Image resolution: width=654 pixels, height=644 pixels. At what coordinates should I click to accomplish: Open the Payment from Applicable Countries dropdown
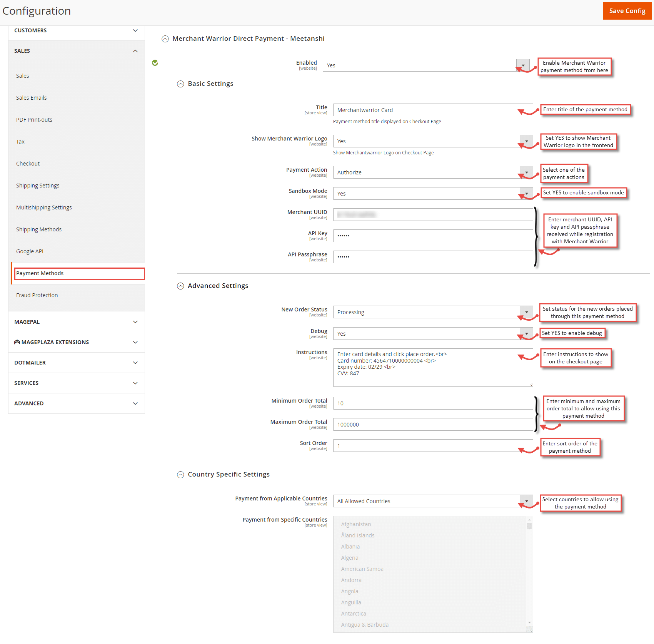coord(526,501)
